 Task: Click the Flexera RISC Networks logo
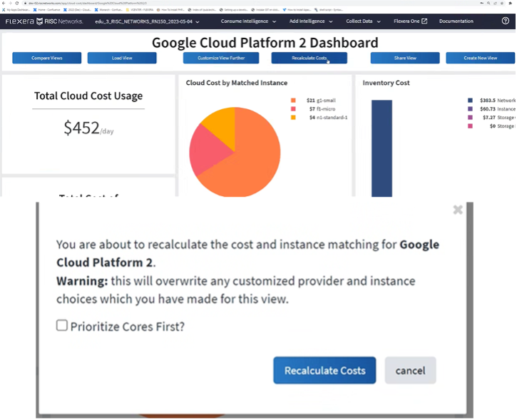tap(44, 21)
